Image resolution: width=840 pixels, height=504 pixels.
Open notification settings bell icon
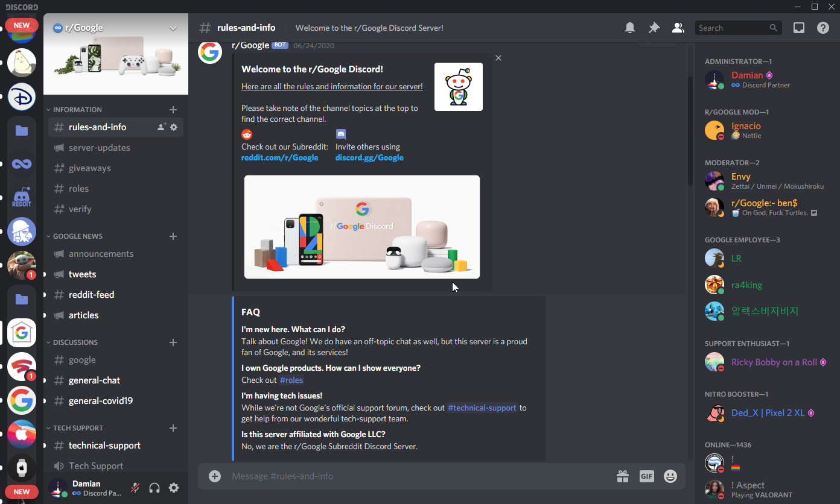[x=629, y=28]
